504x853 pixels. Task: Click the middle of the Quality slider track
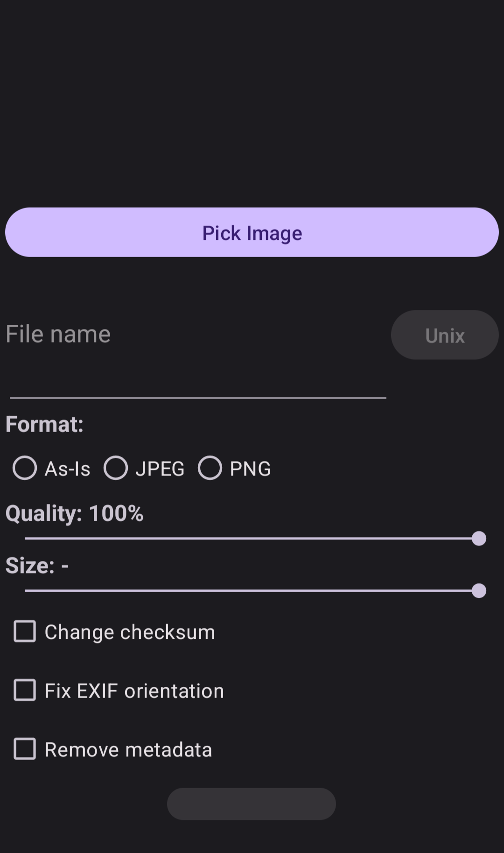[252, 538]
